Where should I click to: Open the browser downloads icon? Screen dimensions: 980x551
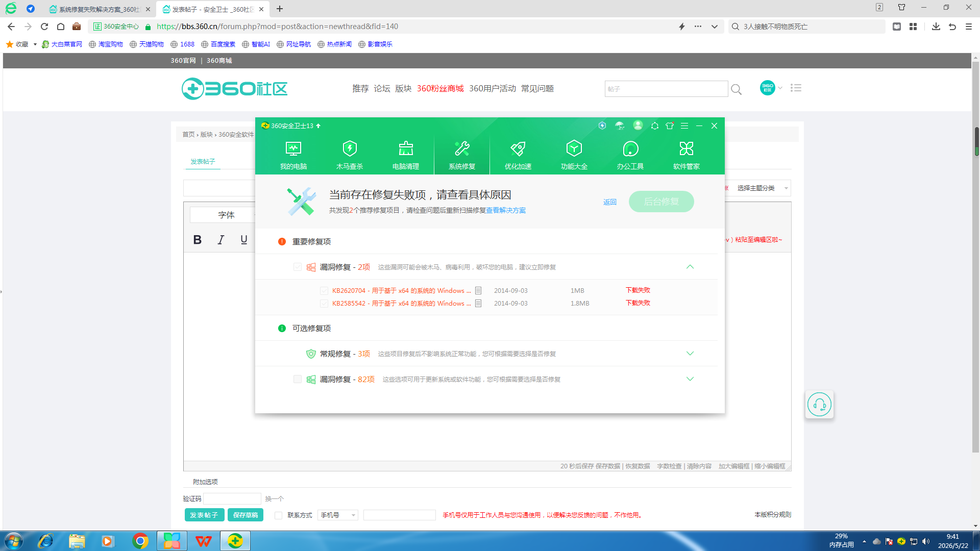point(936,27)
